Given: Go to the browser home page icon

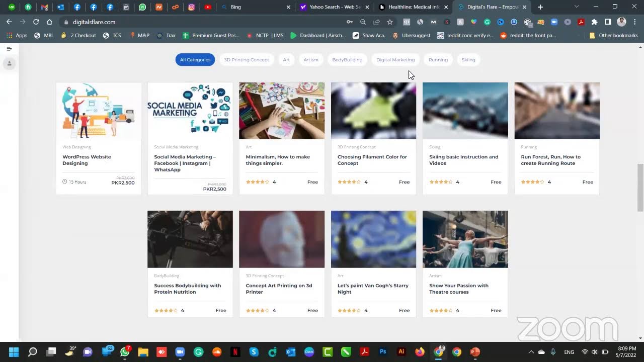Looking at the screenshot, I should 49,22.
